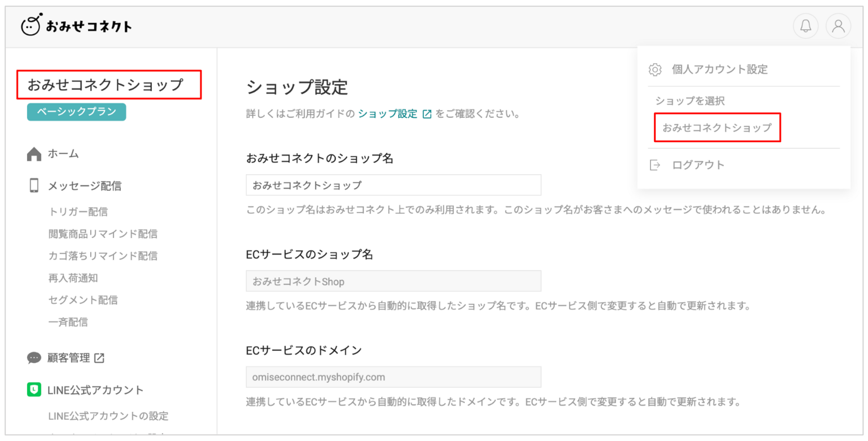
Task: Open メッセージ配信 section in sidebar
Action: coord(85,186)
